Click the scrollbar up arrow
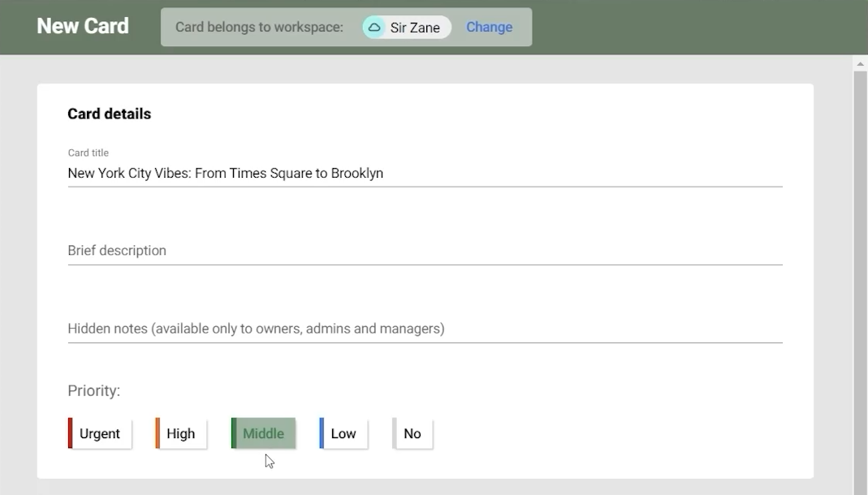This screenshot has width=868, height=495. click(x=860, y=62)
